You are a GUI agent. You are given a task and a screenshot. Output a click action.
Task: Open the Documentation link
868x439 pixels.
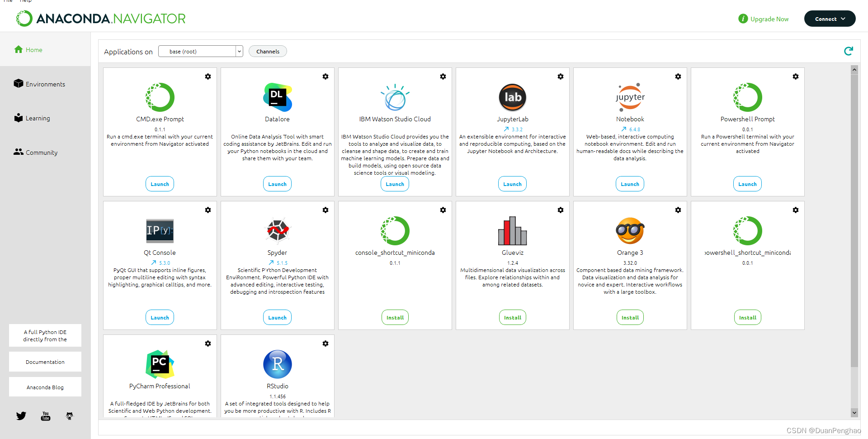(45, 362)
